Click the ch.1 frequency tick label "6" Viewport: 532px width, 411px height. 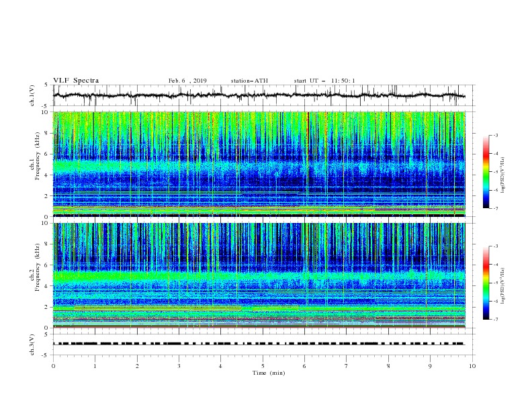[x=47, y=154]
